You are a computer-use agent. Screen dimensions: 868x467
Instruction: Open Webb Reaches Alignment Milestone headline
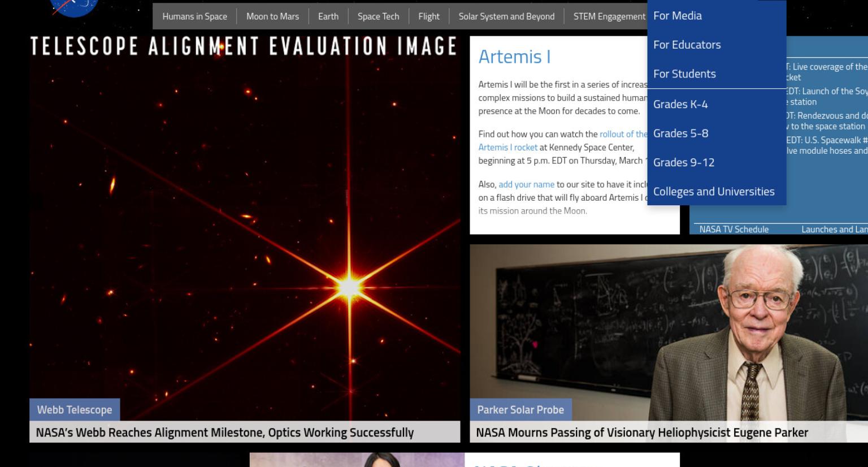pos(224,433)
